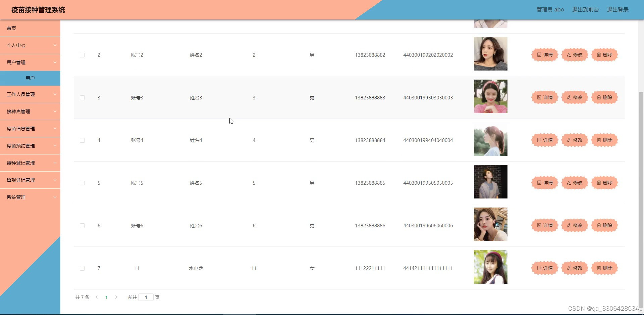The width and height of the screenshot is (644, 315).
Task: Select the 水电费 row checkbox
Action: 82,268
